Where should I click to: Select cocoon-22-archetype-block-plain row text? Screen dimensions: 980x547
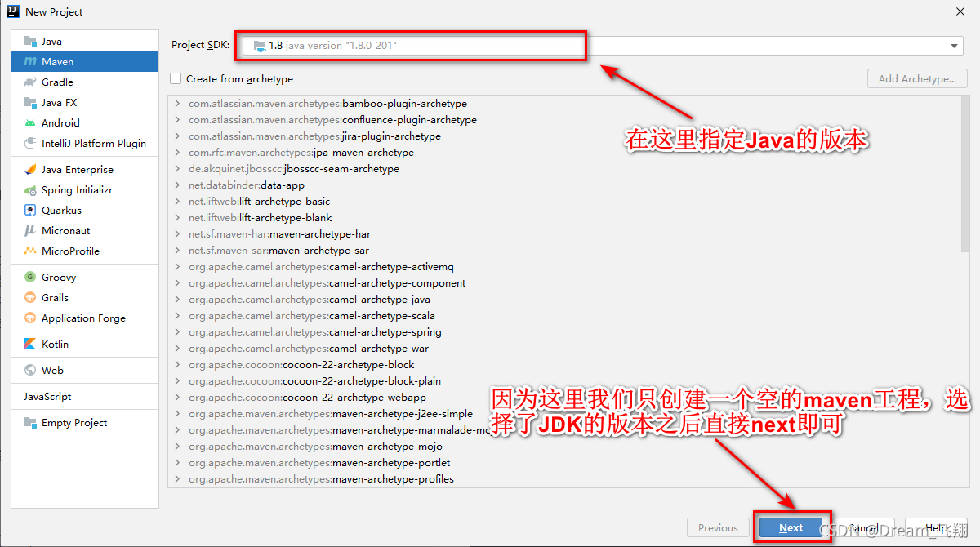(x=314, y=381)
